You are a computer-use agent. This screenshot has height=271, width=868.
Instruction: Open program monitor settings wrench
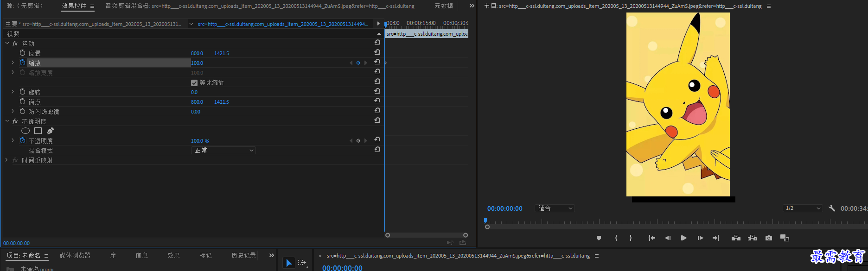coord(832,208)
